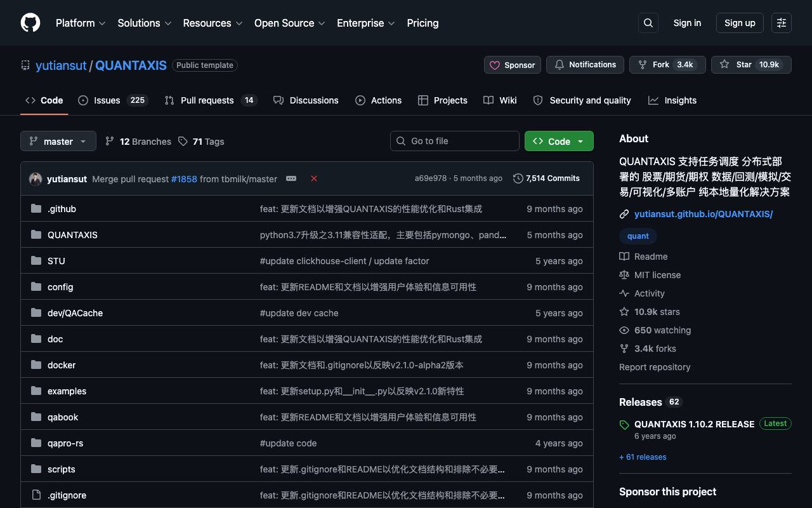Star the repository with Star button

coord(751,65)
